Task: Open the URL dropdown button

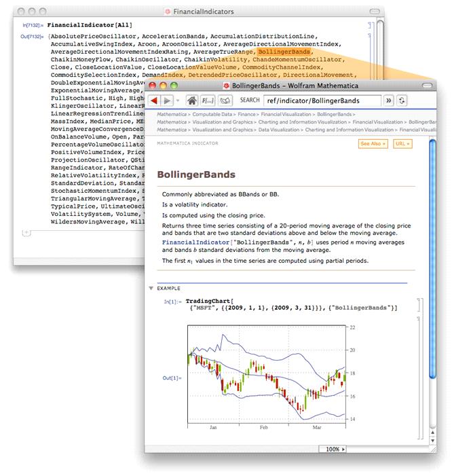Action: click(402, 144)
